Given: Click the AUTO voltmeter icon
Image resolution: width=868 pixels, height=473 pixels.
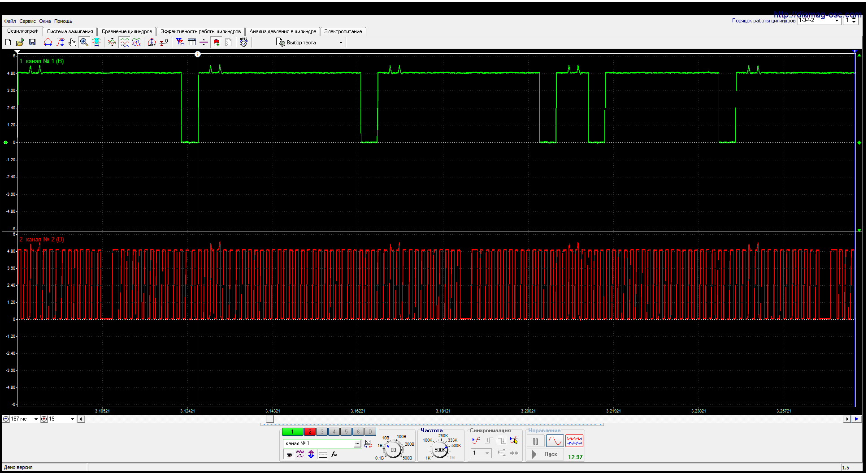Looking at the screenshot, I should pyautogui.click(x=243, y=42).
